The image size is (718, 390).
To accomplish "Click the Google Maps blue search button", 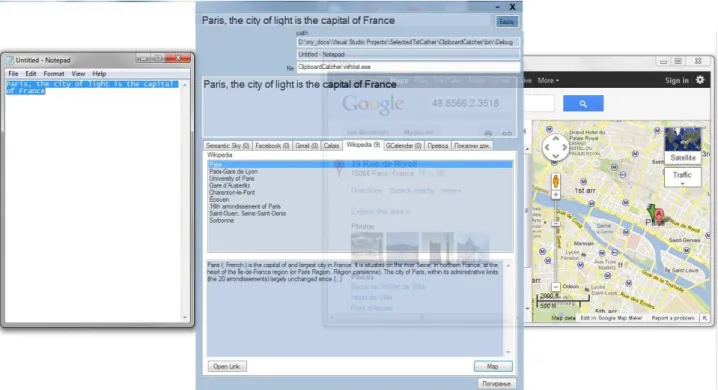I will (583, 103).
